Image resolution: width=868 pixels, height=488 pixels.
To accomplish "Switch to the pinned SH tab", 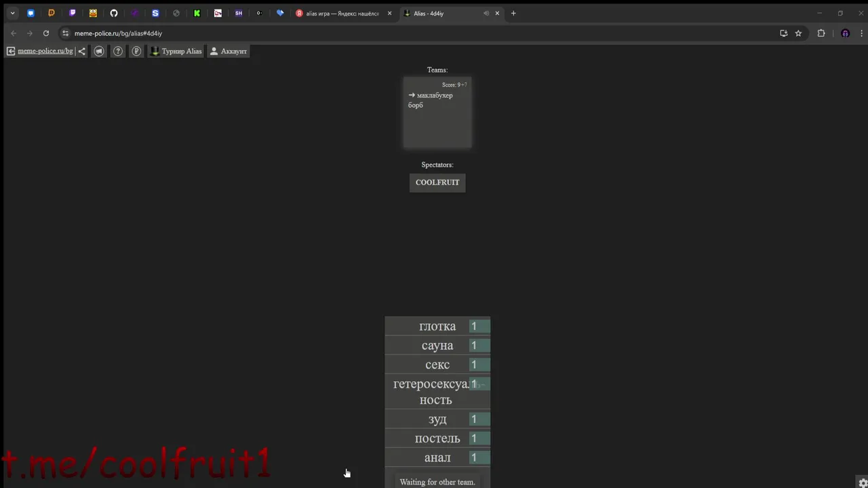I will click(239, 13).
